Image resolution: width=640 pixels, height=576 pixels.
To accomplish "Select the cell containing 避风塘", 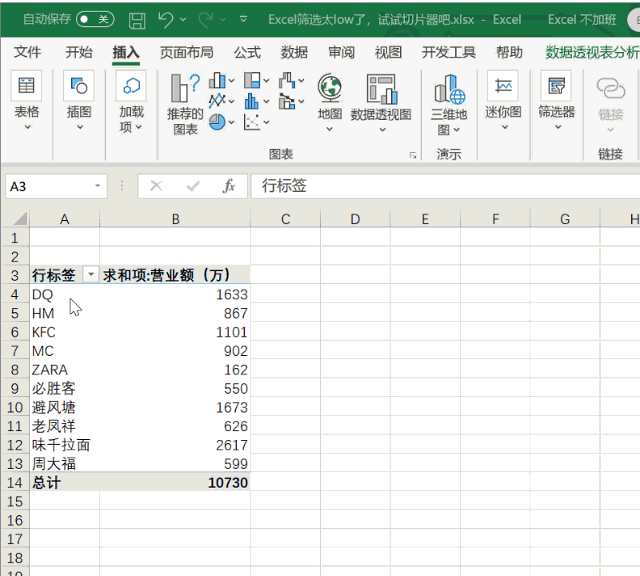I will 64,407.
